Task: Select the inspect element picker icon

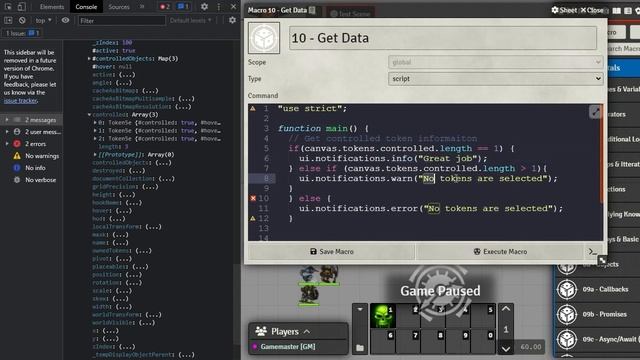Action: pos(8,7)
